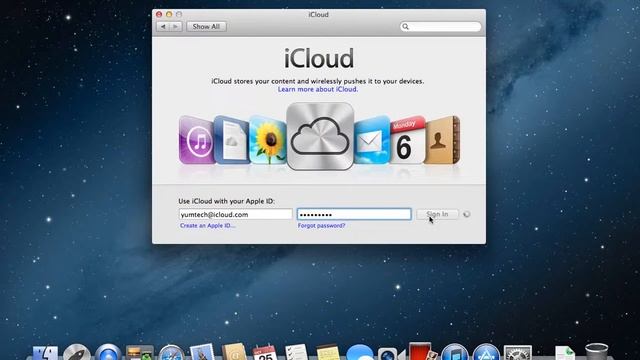Viewport: 640px width, 360px height.
Task: Click the Show All button
Action: (x=206, y=27)
